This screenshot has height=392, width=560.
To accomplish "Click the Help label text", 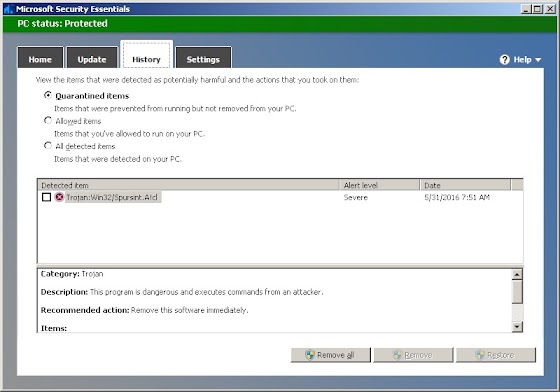I will coord(522,60).
